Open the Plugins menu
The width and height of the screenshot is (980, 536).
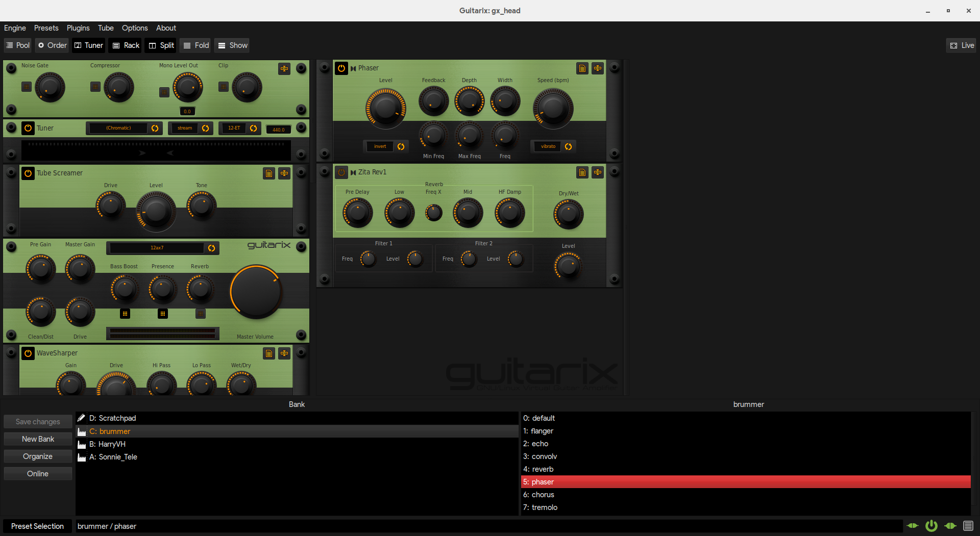78,28
